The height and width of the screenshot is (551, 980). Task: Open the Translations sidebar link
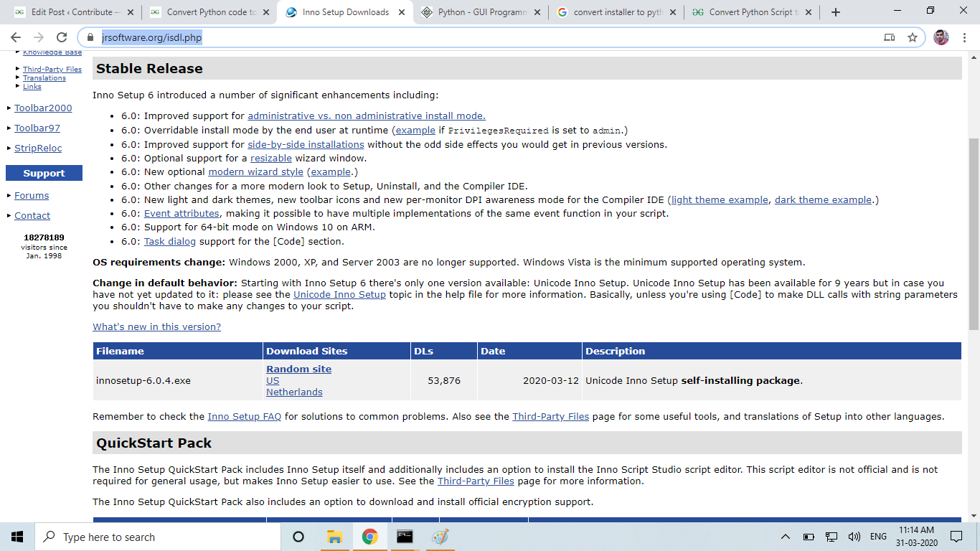coord(44,78)
